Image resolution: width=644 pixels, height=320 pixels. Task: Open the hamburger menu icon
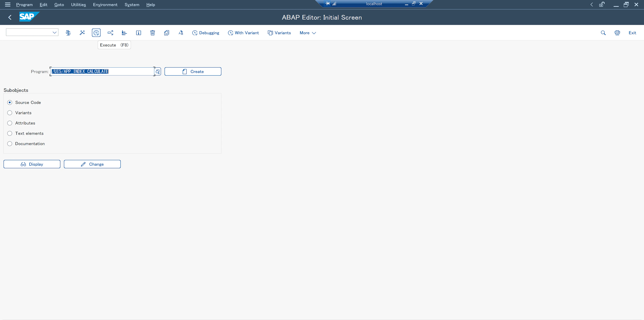coord(8,4)
